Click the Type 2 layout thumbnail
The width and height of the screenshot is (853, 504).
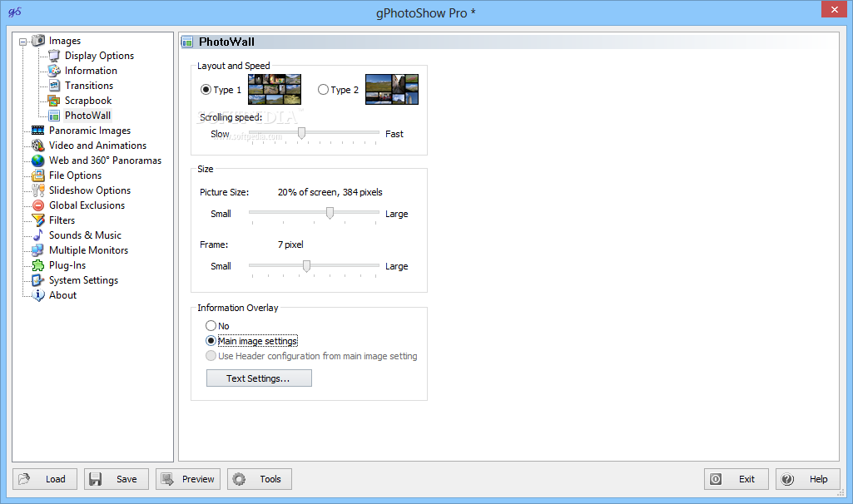(392, 90)
